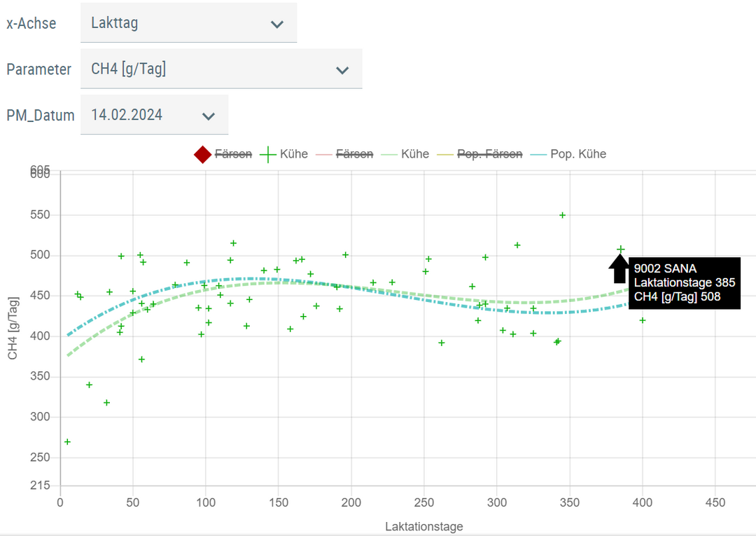Select the highest data point near 550 g/Tag

pyautogui.click(x=562, y=215)
